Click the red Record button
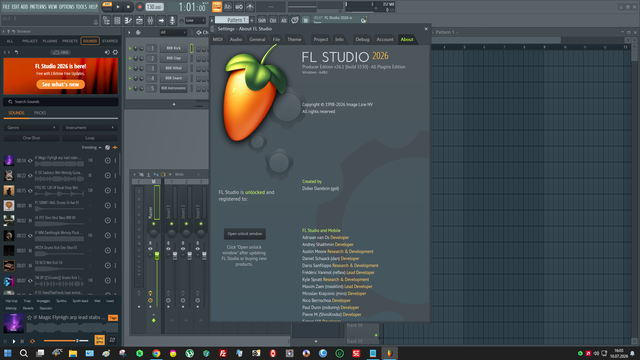This screenshot has width=640, height=360. (x=140, y=7)
